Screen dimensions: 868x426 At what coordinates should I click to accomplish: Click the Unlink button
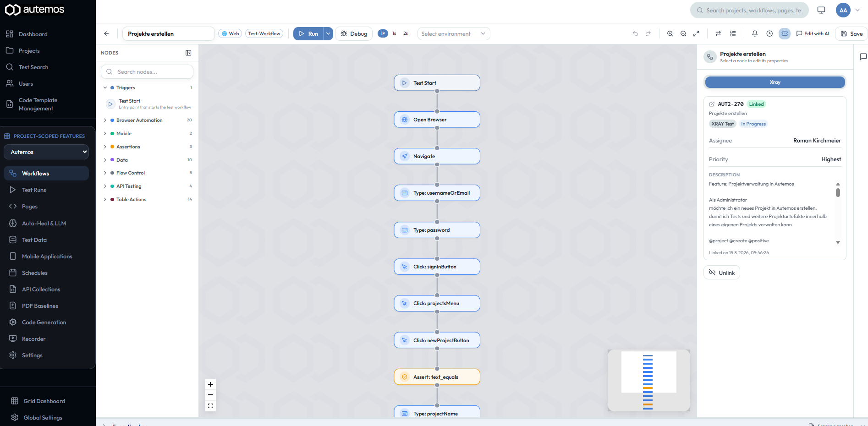coord(722,273)
